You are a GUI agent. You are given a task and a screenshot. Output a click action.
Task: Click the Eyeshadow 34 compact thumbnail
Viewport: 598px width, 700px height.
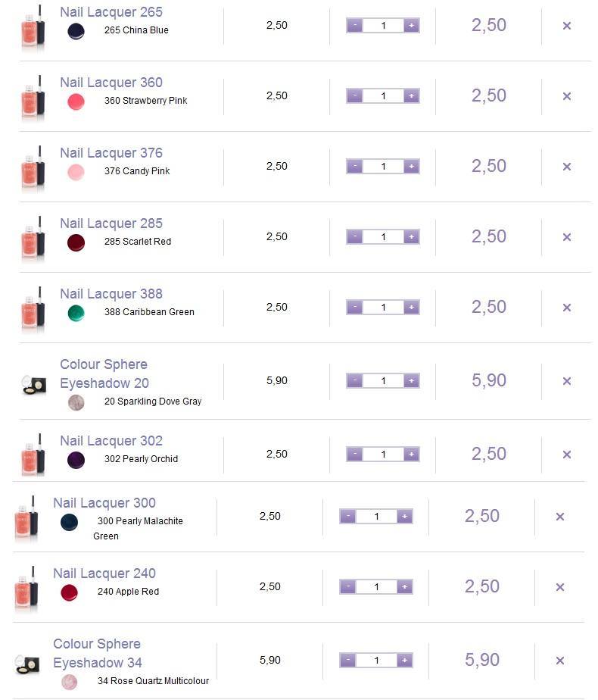point(27,663)
